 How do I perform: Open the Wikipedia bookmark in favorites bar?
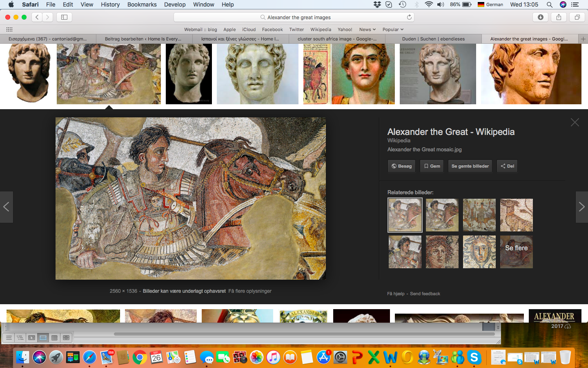point(321,29)
